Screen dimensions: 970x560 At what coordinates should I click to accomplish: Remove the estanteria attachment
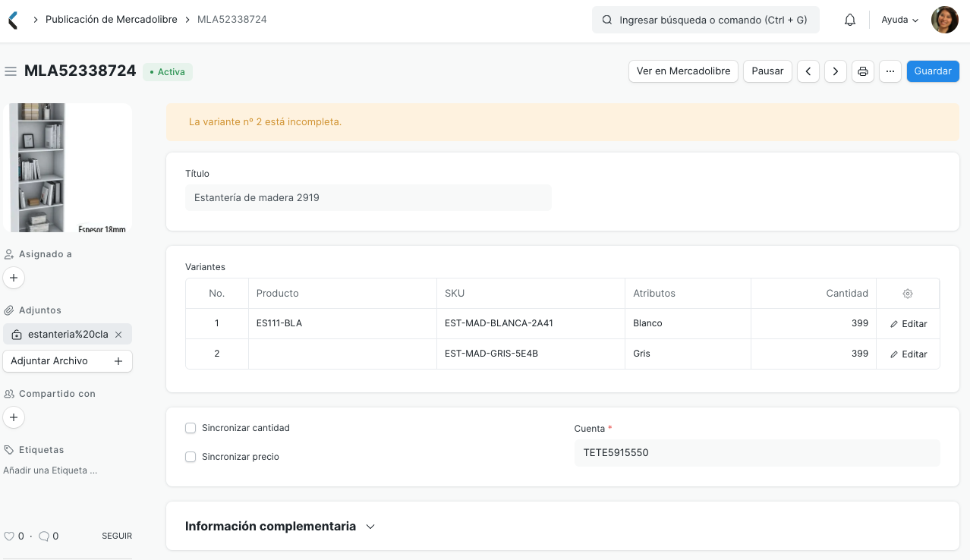(118, 334)
